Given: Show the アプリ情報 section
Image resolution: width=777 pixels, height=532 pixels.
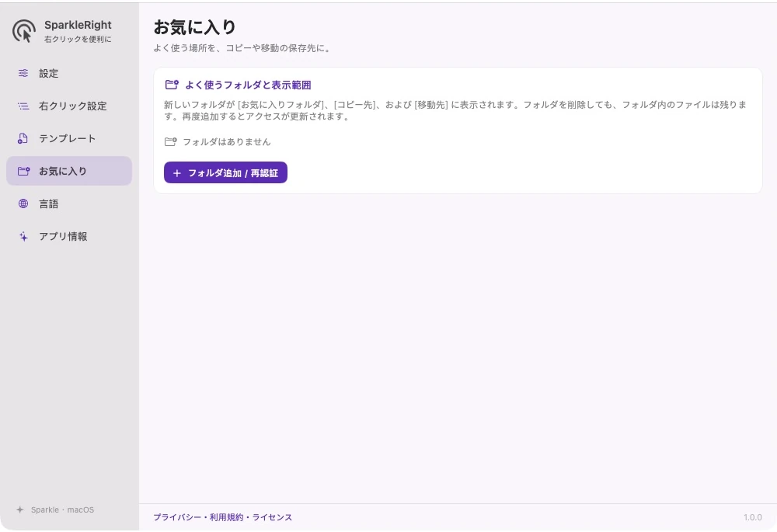Looking at the screenshot, I should tap(69, 236).
